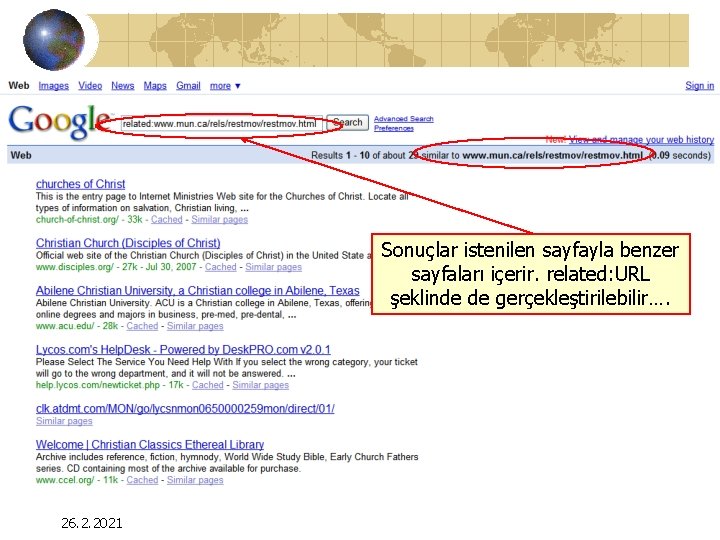This screenshot has height=540, width=720.
Task: Click the Web label in results bar
Action: 21,155
